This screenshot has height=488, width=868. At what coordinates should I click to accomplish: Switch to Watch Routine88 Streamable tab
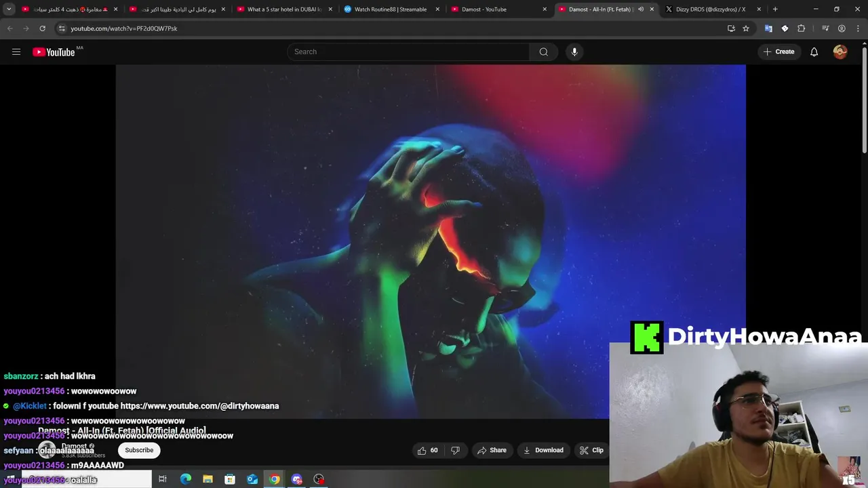coord(392,9)
